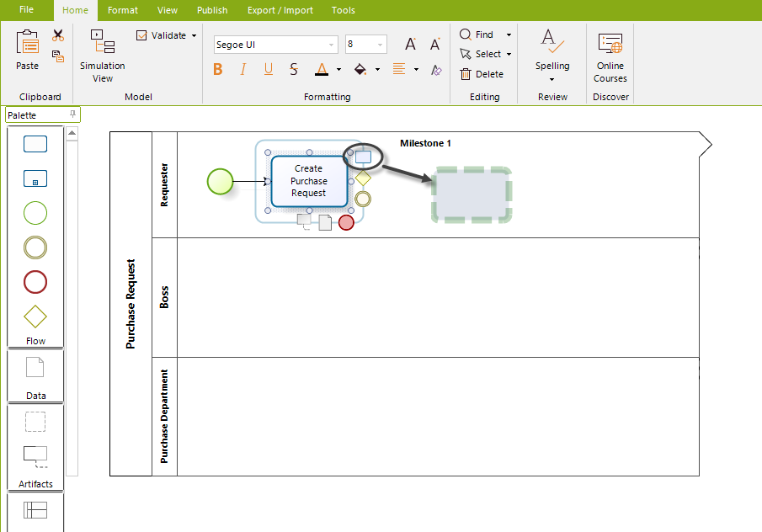Expand the Validate dropdown arrow
Screen dimensions: 762x532
coord(194,35)
